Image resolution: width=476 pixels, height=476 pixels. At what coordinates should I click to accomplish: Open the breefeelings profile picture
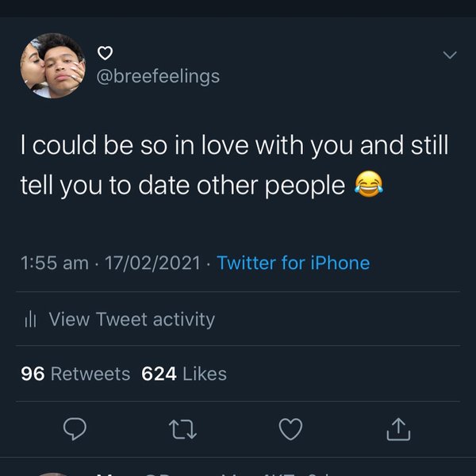[x=52, y=66]
